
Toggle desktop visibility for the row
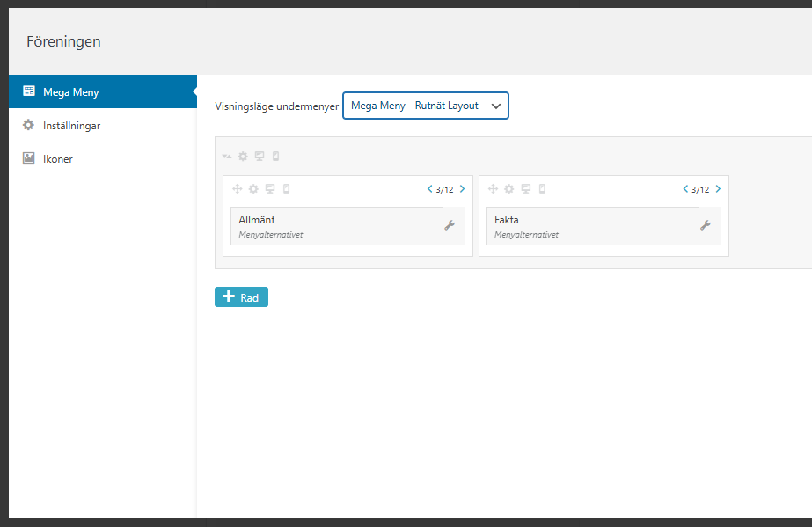[x=260, y=157]
